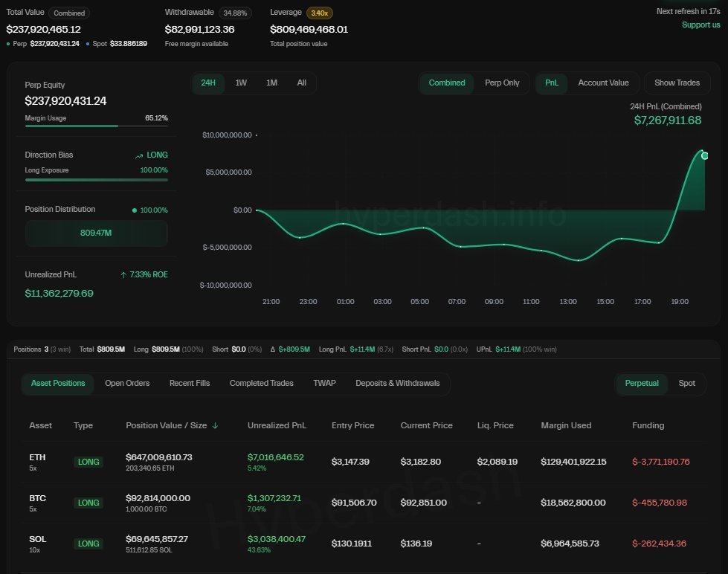Switch chart to Perp Only mode

pyautogui.click(x=502, y=83)
